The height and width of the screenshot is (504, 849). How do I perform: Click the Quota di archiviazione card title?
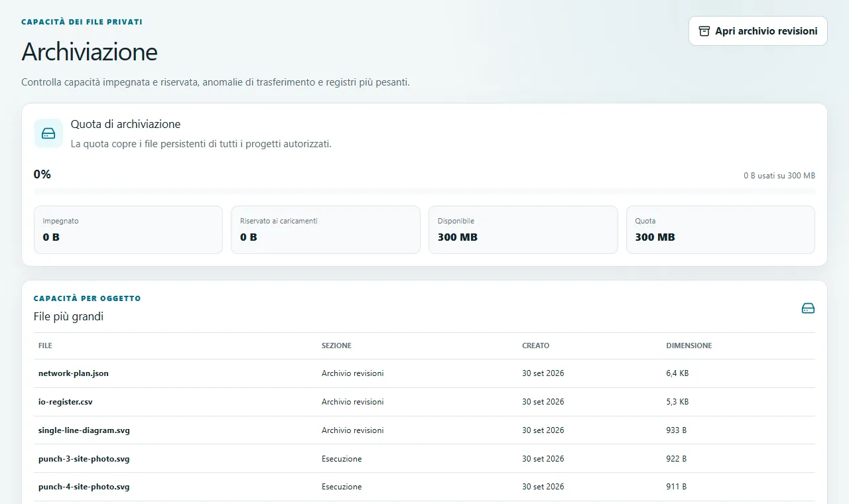(x=125, y=124)
